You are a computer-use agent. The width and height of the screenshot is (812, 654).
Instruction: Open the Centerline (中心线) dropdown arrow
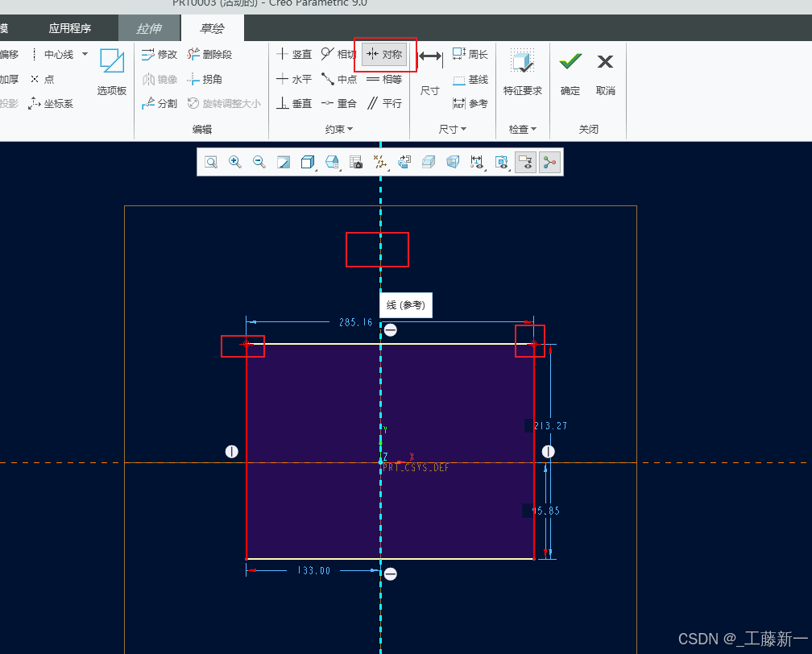point(85,54)
